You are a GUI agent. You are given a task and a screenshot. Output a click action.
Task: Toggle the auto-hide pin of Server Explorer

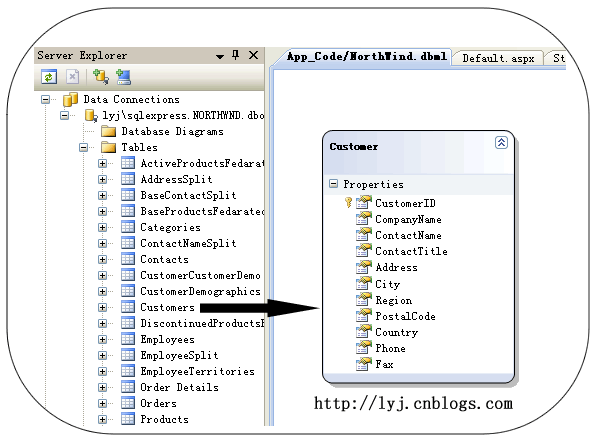click(x=236, y=56)
